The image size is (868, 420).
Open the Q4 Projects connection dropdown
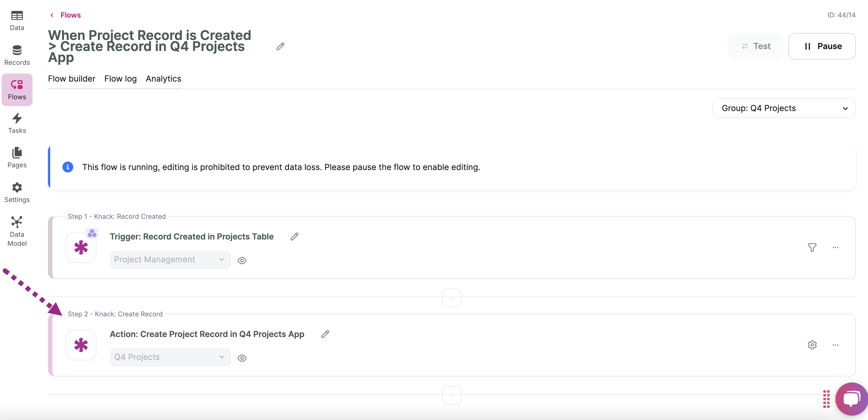170,357
